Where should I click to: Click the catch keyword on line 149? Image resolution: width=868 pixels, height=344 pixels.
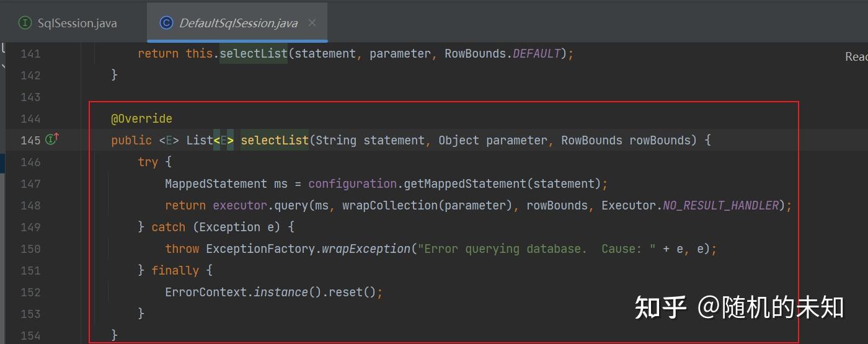pyautogui.click(x=168, y=227)
